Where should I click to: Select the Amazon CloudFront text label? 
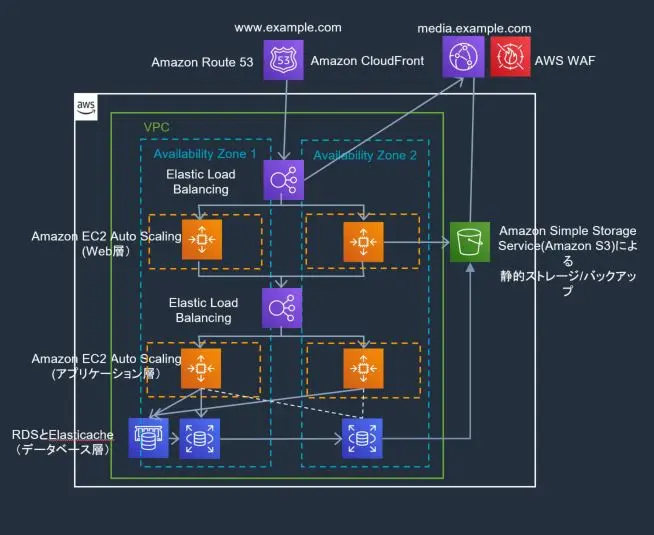click(367, 61)
